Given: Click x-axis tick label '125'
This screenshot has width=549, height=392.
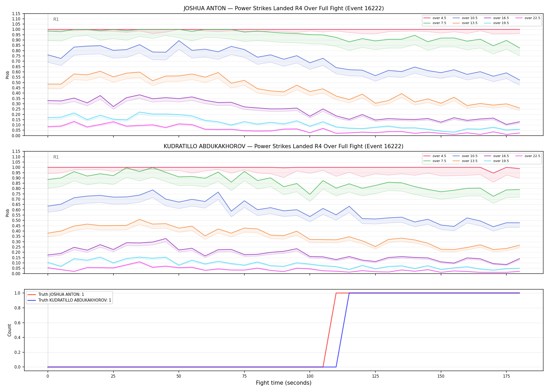Looking at the screenshot, I should [x=375, y=376].
